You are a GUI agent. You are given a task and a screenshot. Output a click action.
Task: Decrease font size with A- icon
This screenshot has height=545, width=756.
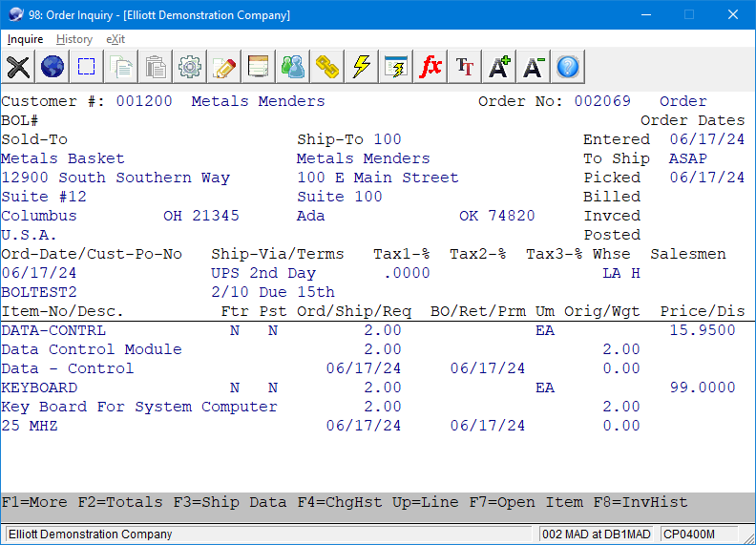tap(534, 67)
